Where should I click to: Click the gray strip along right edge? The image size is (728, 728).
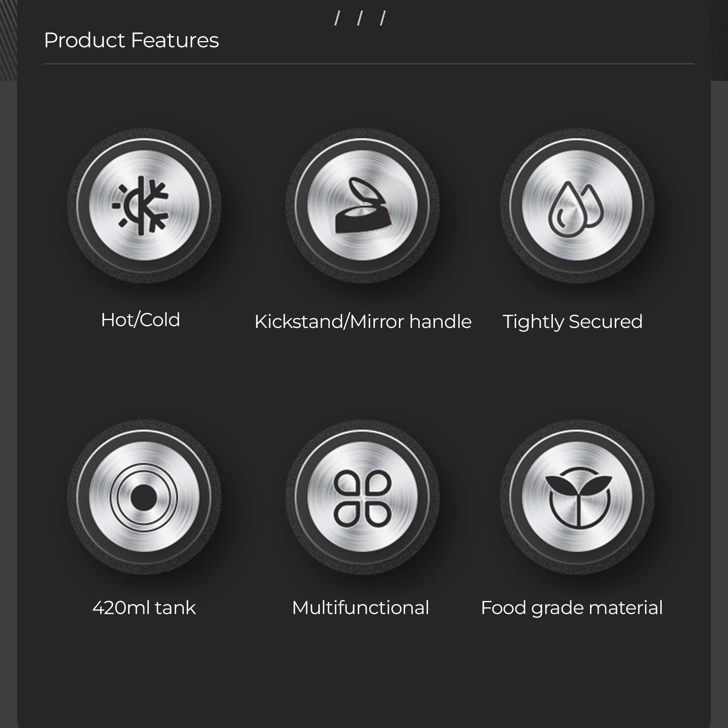coord(719,404)
